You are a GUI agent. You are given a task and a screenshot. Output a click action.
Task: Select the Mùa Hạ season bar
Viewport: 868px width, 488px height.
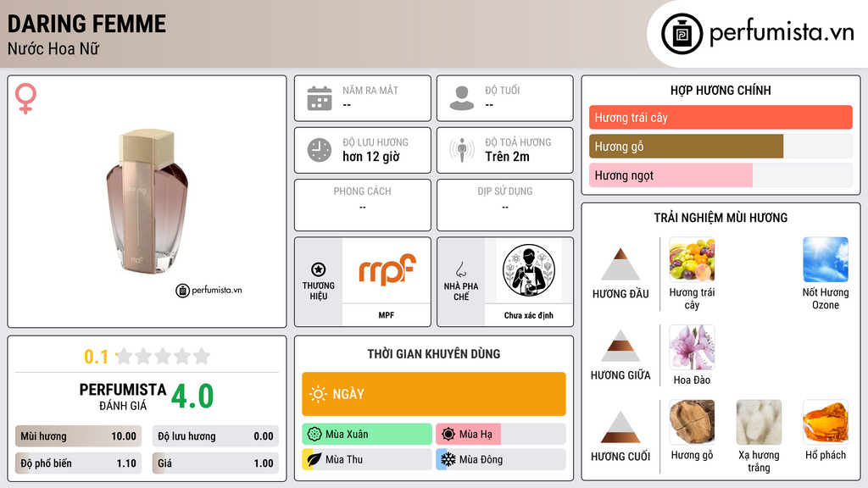tap(501, 435)
